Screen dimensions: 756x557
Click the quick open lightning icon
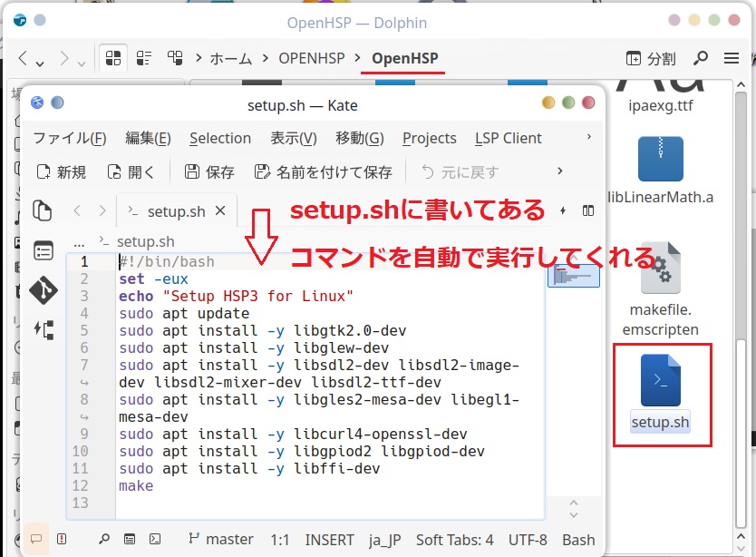[x=563, y=210]
